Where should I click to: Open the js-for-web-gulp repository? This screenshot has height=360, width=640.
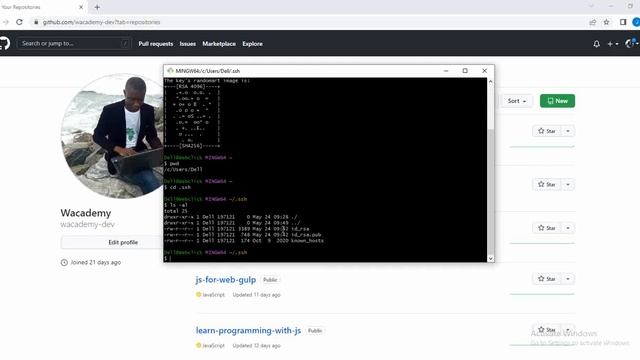click(226, 280)
